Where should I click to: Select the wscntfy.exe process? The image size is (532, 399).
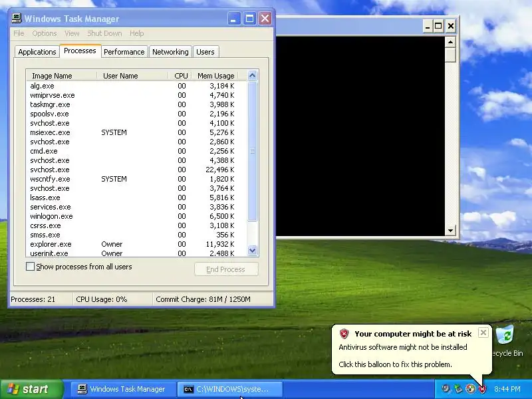point(137,179)
